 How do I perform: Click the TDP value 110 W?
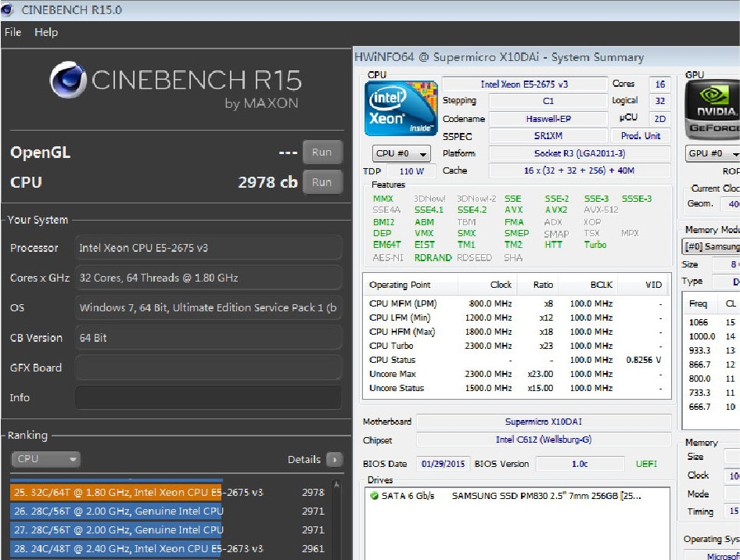tap(411, 171)
